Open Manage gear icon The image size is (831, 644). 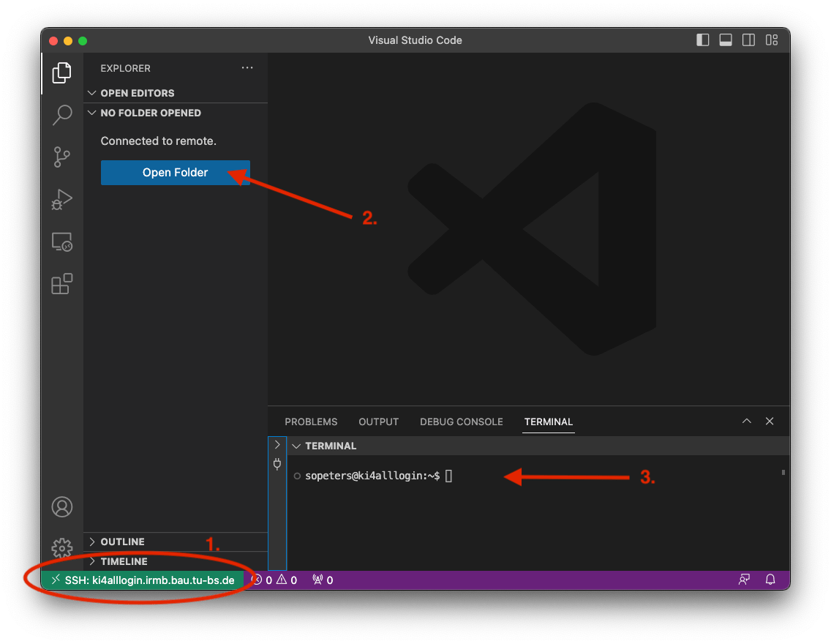(62, 547)
